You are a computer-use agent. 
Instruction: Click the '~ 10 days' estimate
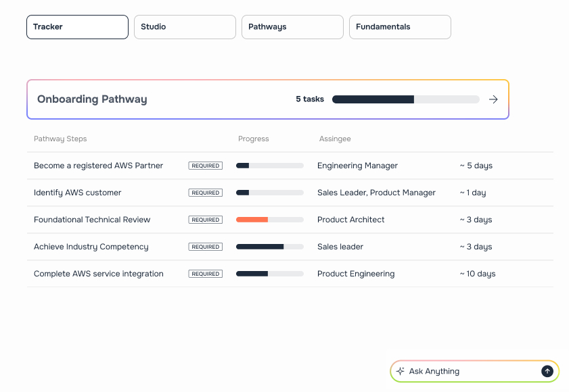[478, 274]
